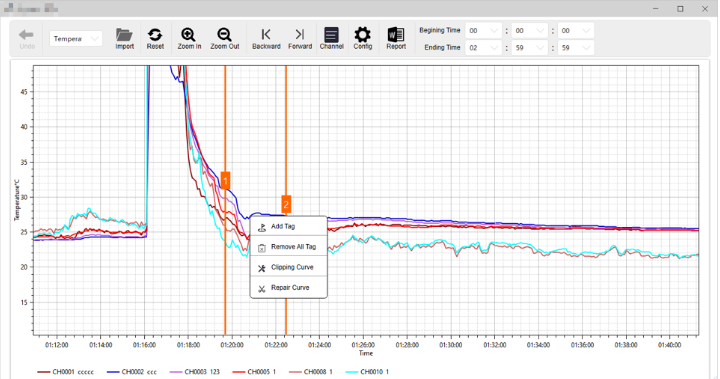
Task: Choose Add Tag from context menu
Action: click(288, 226)
